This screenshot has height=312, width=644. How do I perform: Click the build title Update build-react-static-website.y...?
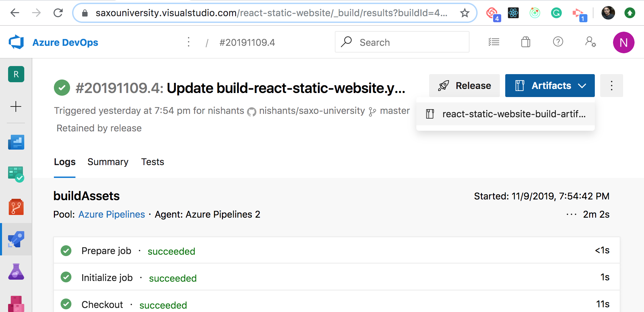(286, 88)
